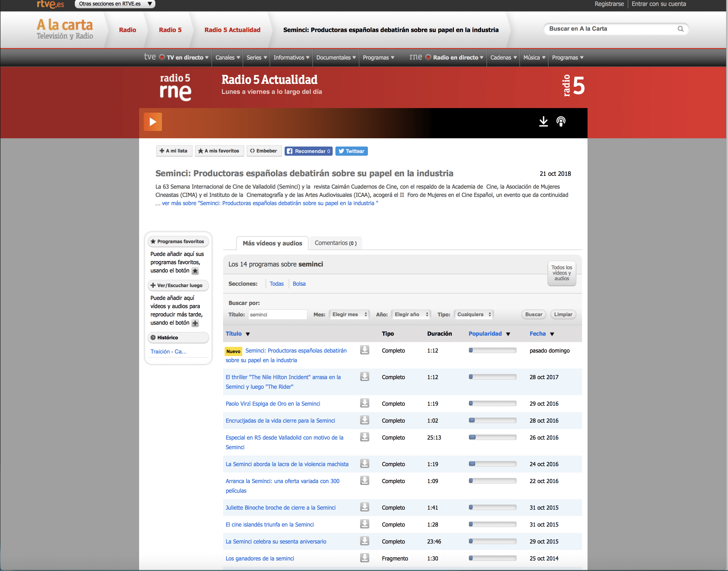Download "Especial en R5 desde Valladolid" audio
The height and width of the screenshot is (571, 728).
coord(364,437)
